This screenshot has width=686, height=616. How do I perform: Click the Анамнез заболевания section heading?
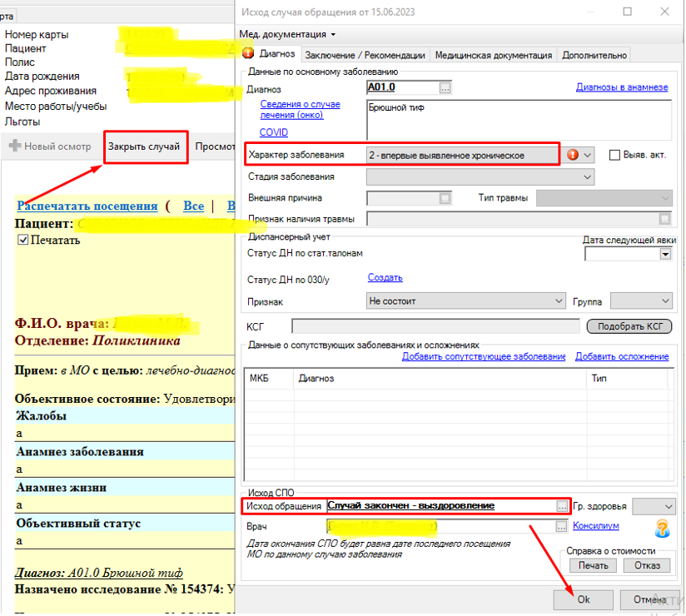[80, 451]
